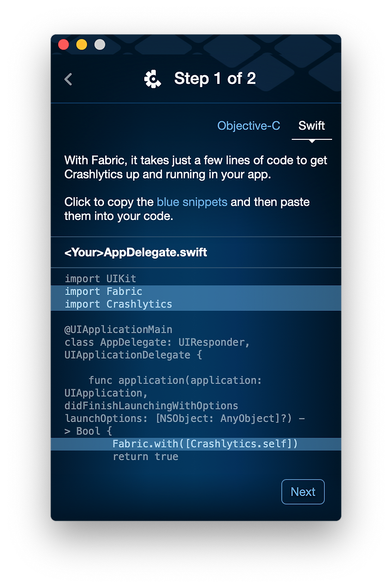Select the Swift tab
The width and height of the screenshot is (392, 588).
(311, 126)
